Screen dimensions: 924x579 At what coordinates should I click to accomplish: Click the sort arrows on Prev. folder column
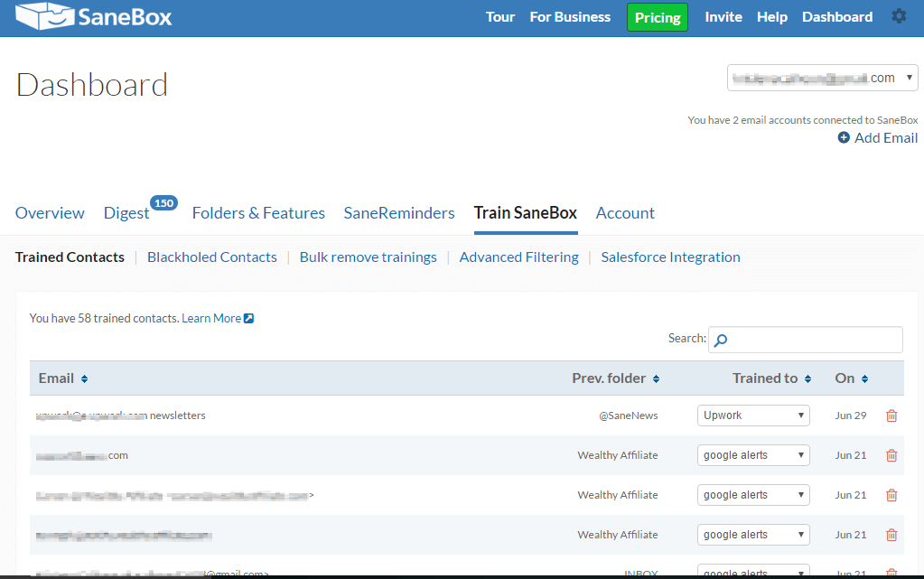pyautogui.click(x=655, y=378)
